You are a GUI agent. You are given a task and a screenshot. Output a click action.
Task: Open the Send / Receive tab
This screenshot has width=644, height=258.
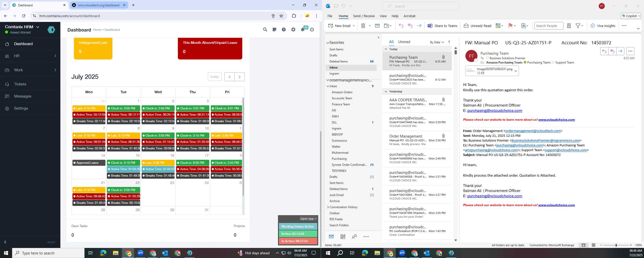[364, 16]
